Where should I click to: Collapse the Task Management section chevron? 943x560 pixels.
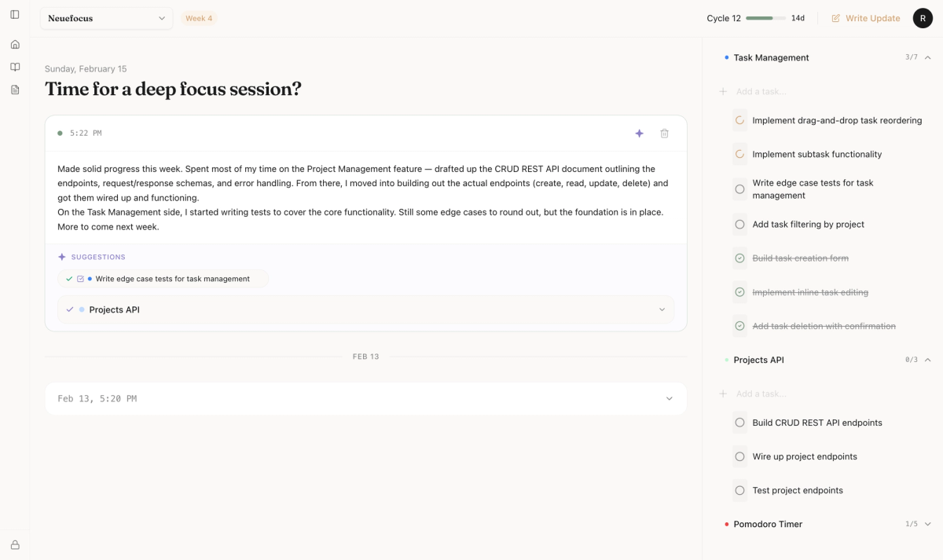point(928,57)
